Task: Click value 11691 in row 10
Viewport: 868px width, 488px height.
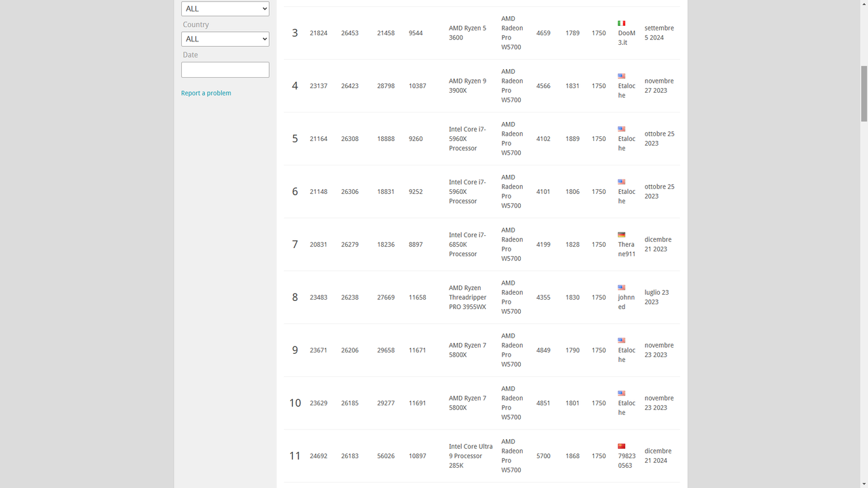Action: coord(418,403)
